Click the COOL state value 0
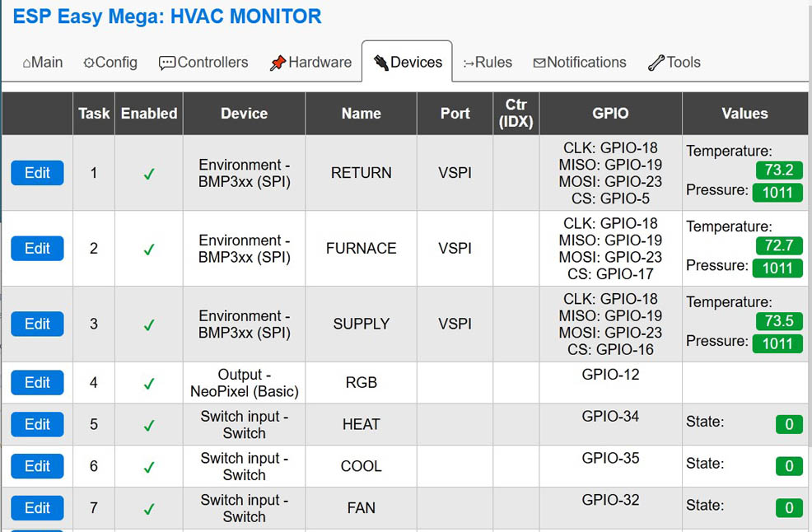 [x=789, y=466]
